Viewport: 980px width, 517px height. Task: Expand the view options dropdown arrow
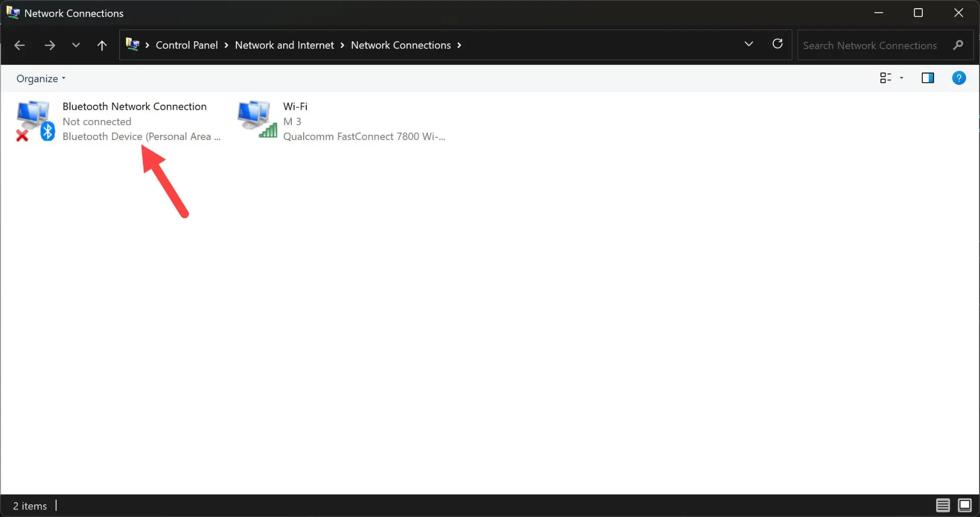[901, 78]
